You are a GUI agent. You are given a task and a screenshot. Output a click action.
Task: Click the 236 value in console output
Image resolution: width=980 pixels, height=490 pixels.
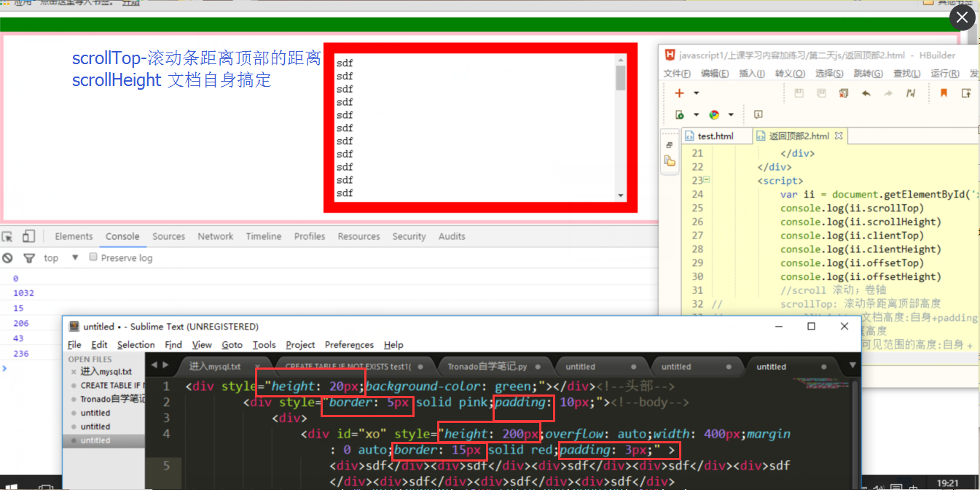[20, 354]
